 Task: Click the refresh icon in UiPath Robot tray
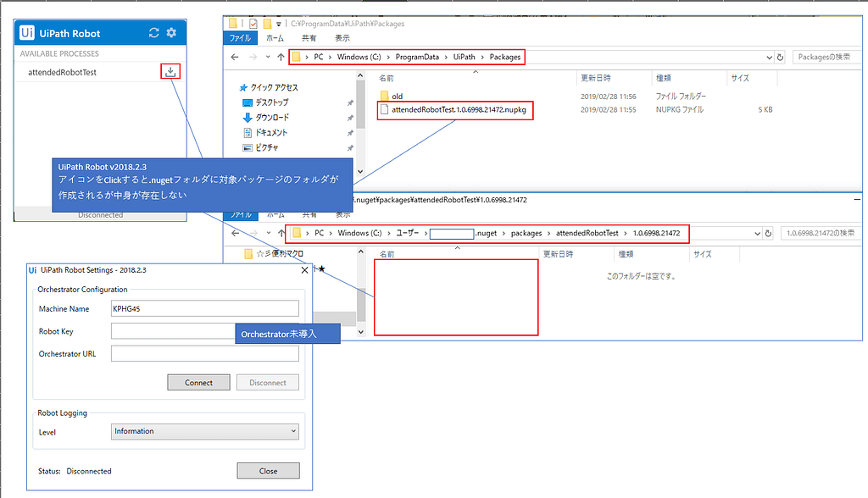pos(154,33)
